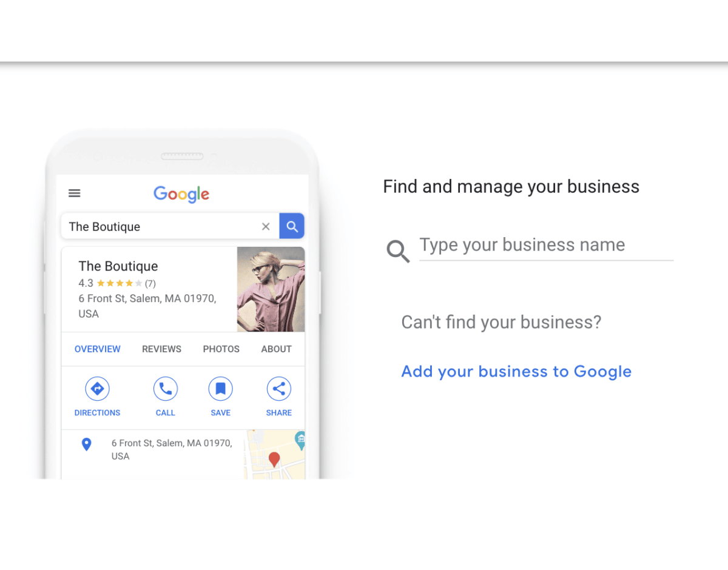Screen dimensions: 728x570
Task: Click the address beside the location pin
Action: click(172, 450)
